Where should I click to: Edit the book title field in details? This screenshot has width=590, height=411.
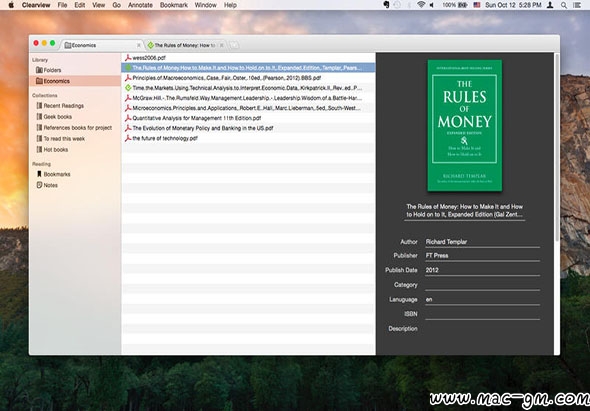pyautogui.click(x=464, y=211)
